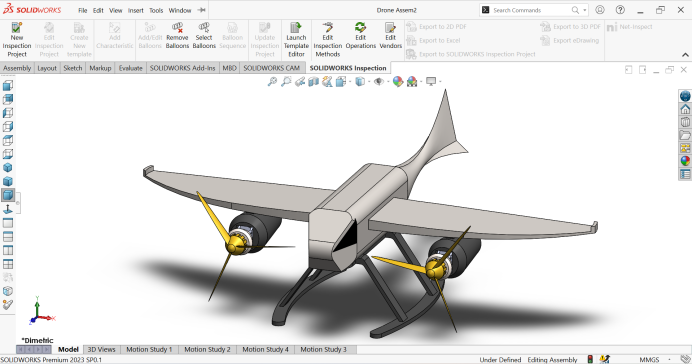The height and width of the screenshot is (364, 692).
Task: Open Hide/Show Items dropdown arrow
Action: click(388, 82)
